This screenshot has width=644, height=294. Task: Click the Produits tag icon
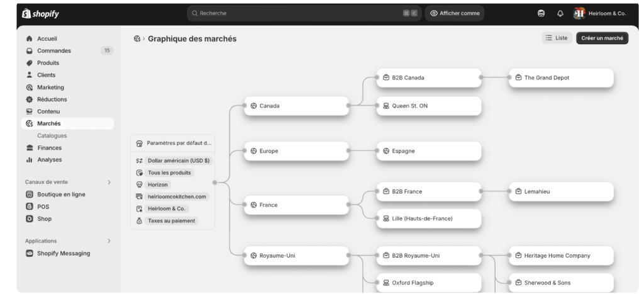pyautogui.click(x=29, y=63)
